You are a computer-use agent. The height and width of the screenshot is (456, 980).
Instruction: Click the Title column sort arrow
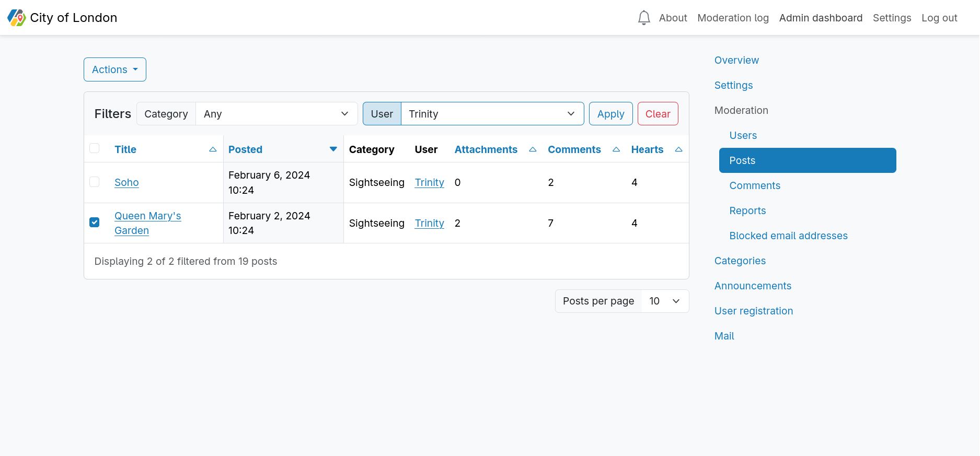[213, 149]
